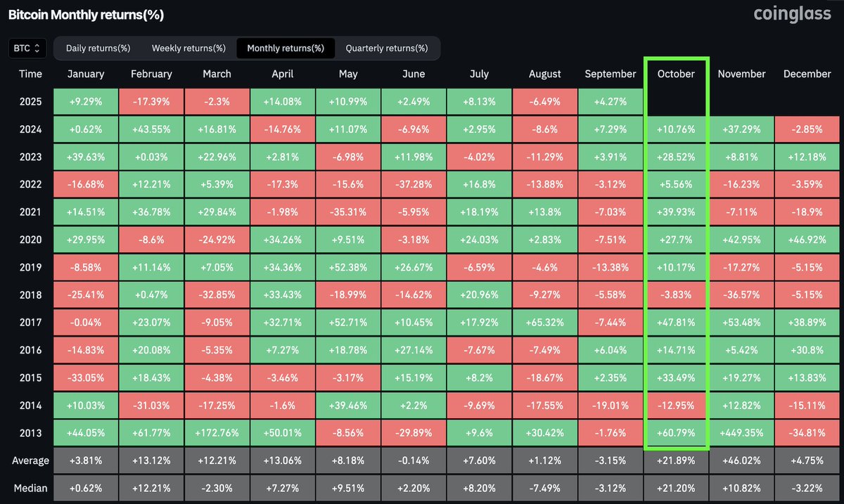Click the Average row label
Screen dimensions: 844x504
pos(30,460)
